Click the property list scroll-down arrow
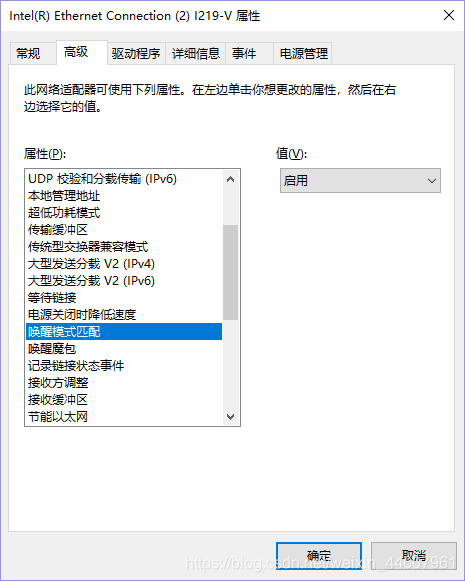This screenshot has height=582, width=465. pos(230,417)
